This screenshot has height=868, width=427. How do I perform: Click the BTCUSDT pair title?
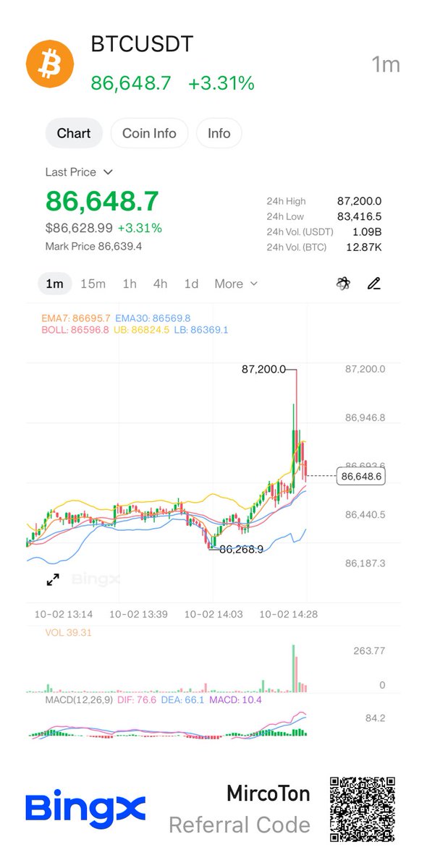(142, 44)
